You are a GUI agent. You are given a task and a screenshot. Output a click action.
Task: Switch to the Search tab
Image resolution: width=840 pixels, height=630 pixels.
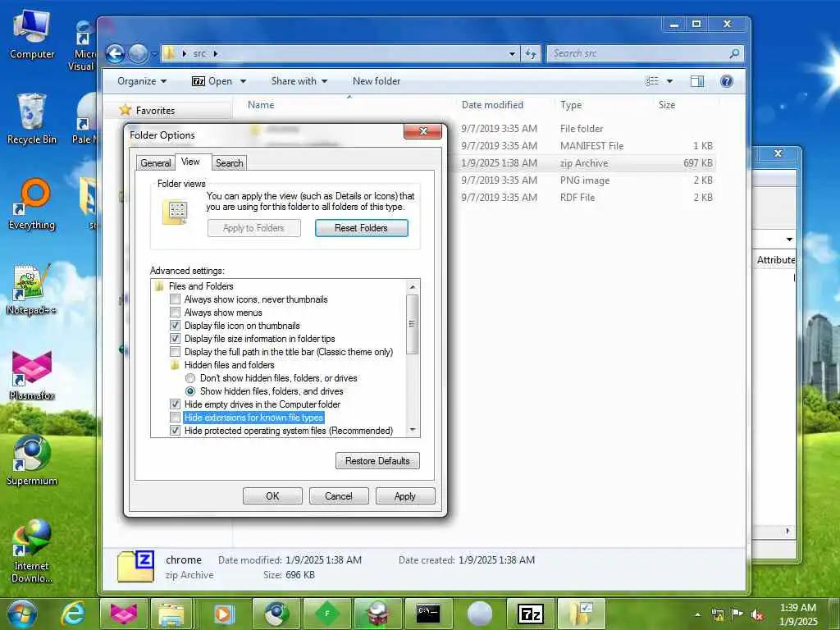pyautogui.click(x=230, y=163)
